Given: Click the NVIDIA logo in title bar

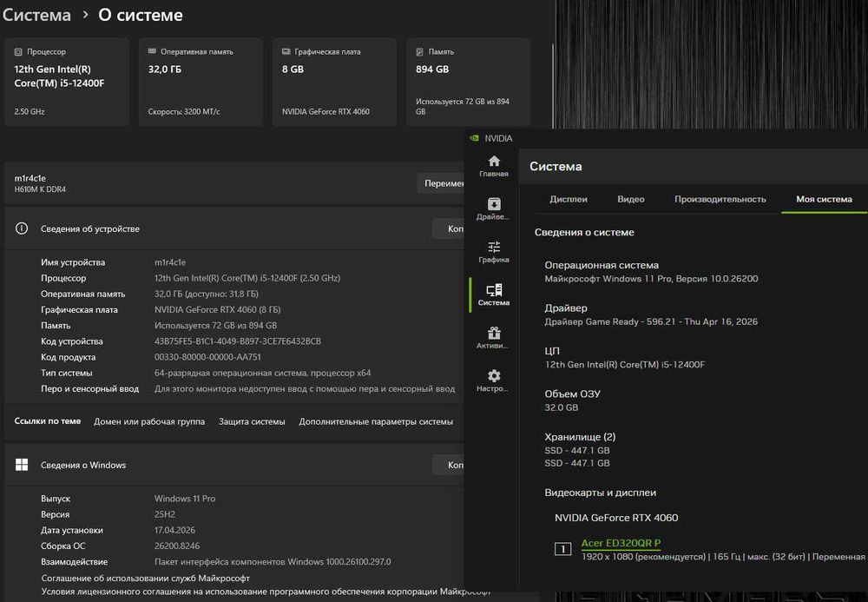Looking at the screenshot, I should click(x=474, y=138).
